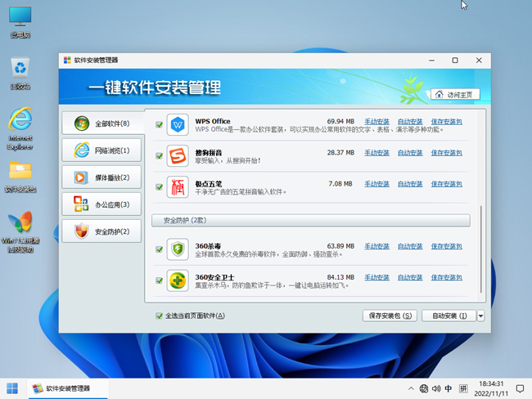The image size is (532, 399).
Task: Select the 软件安装包 folder icon
Action: point(20,177)
